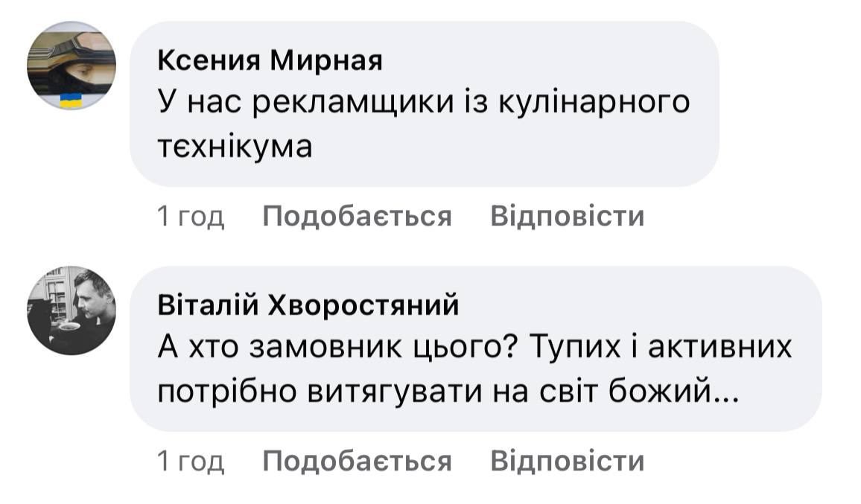The width and height of the screenshot is (861, 504).
Task: Open profile via the name Ксения Мирная
Action: point(270,61)
